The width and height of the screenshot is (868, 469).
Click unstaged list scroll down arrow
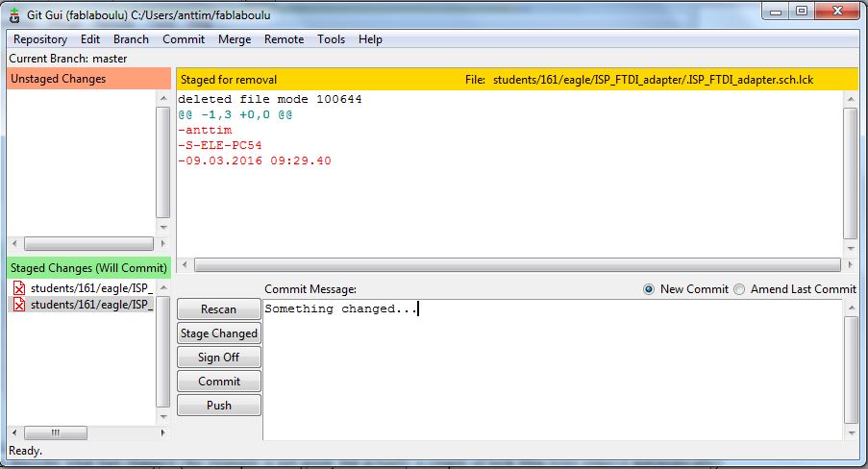click(163, 227)
